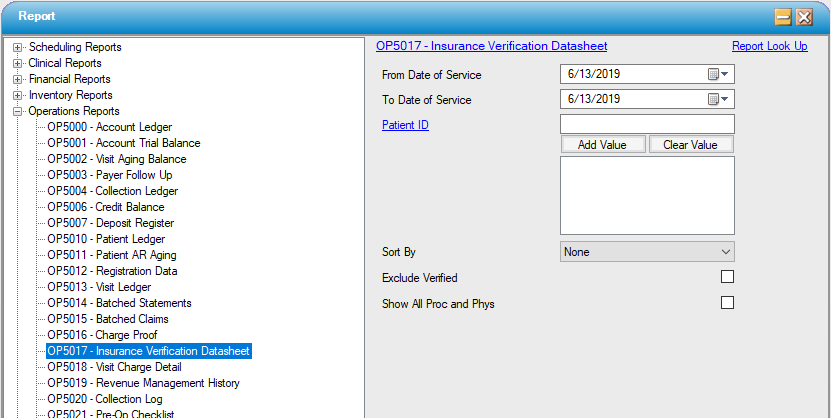The image size is (831, 418).
Task: Close the Report window
Action: [x=804, y=17]
